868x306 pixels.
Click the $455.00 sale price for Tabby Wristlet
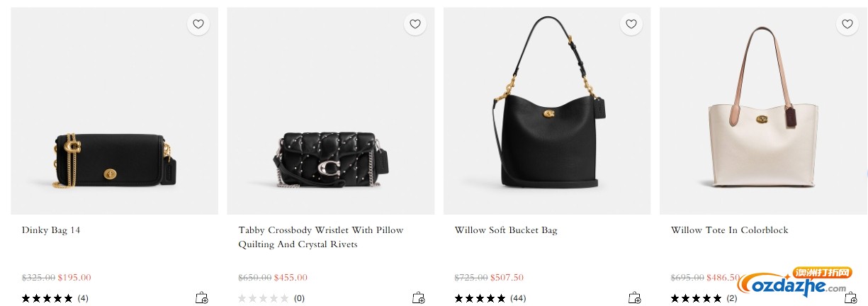[x=291, y=278]
